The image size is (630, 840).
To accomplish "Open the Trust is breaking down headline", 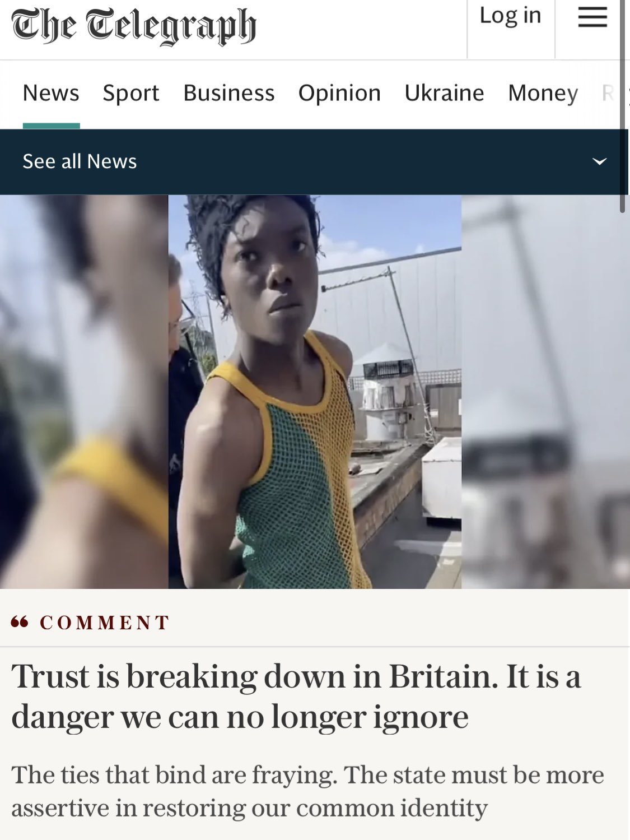I will (x=296, y=696).
